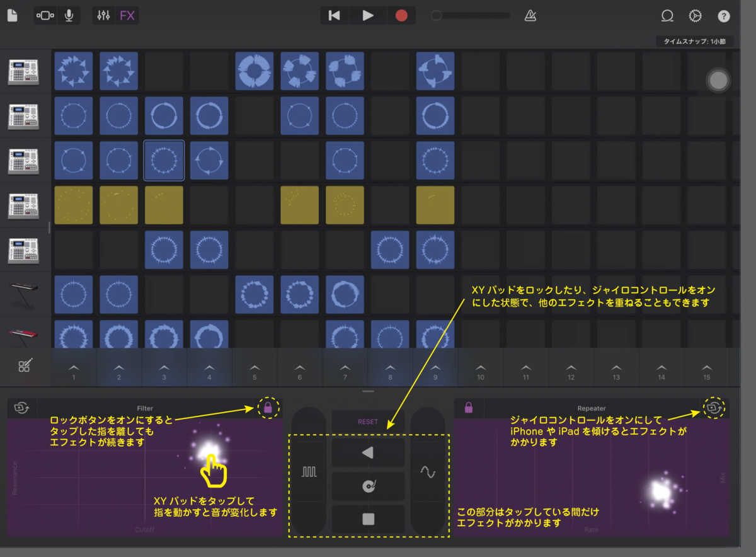The height and width of the screenshot is (557, 756).
Task: Tap inside the Filter XY pad
Action: [x=145, y=478]
